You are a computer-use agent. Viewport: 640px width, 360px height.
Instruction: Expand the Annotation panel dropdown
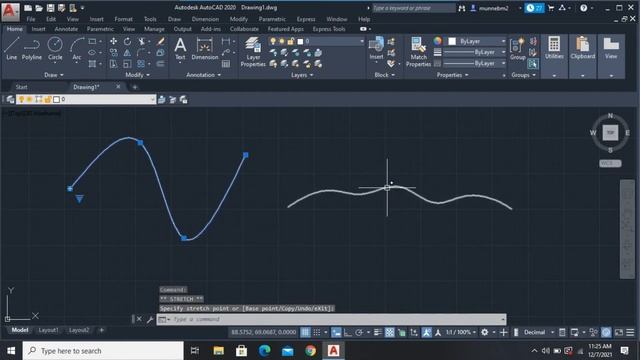203,75
